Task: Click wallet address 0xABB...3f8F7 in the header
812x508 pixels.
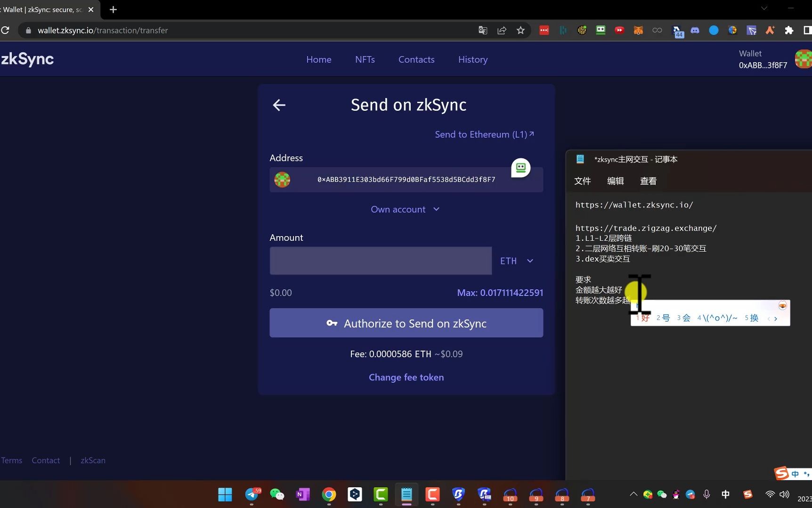Action: click(763, 66)
